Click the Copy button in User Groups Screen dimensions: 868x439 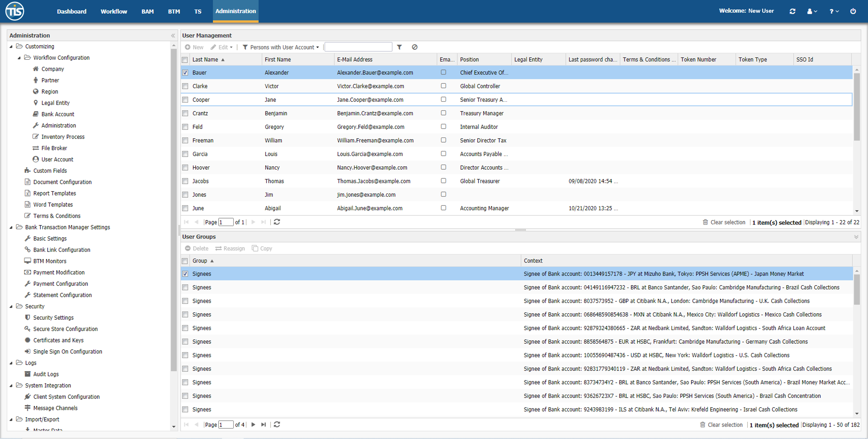262,248
